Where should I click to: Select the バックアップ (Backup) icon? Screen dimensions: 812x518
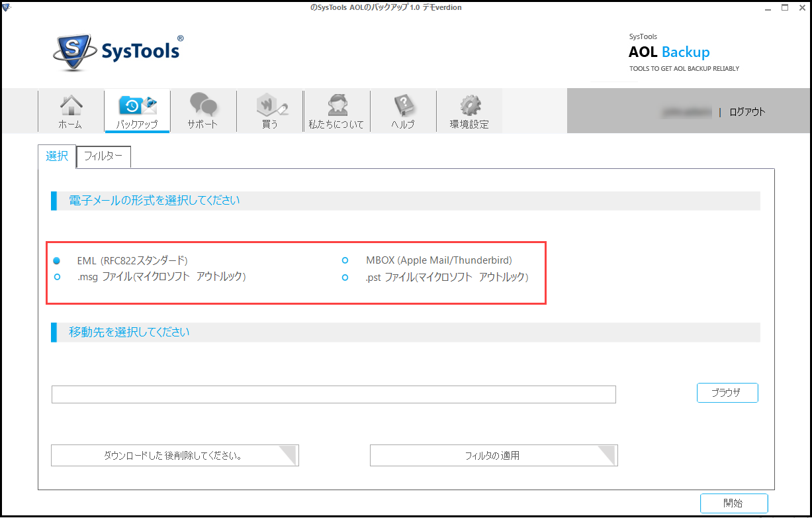pos(137,110)
